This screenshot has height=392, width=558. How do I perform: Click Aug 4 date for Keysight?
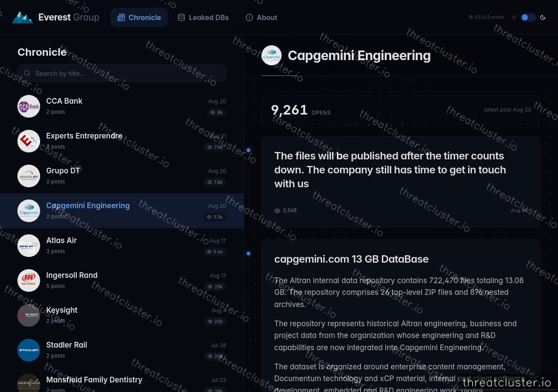coord(219,311)
